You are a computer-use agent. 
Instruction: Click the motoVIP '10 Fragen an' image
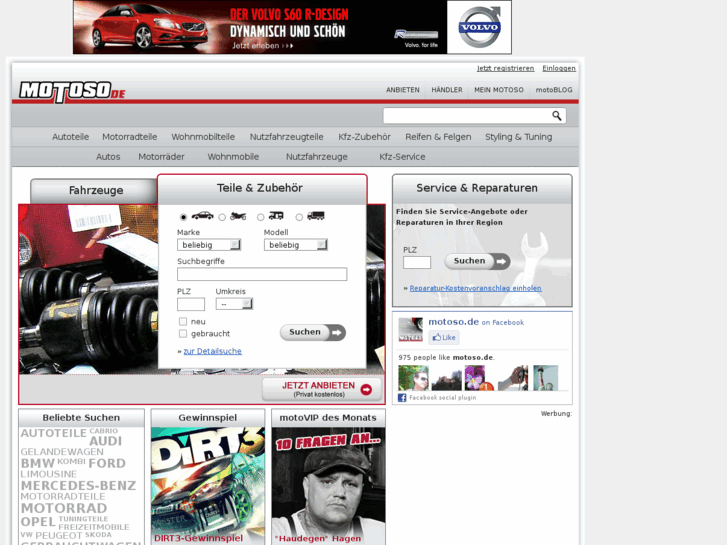(x=328, y=486)
